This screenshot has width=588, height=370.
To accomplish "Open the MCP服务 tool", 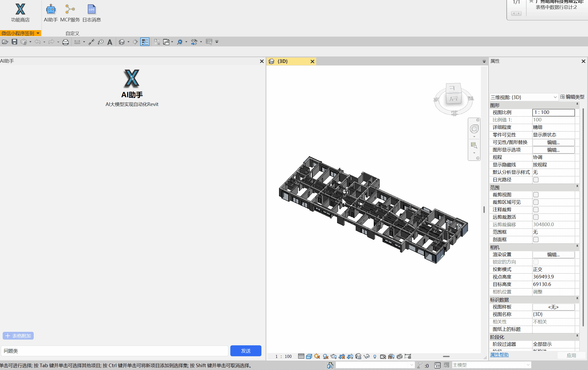I will [x=70, y=12].
